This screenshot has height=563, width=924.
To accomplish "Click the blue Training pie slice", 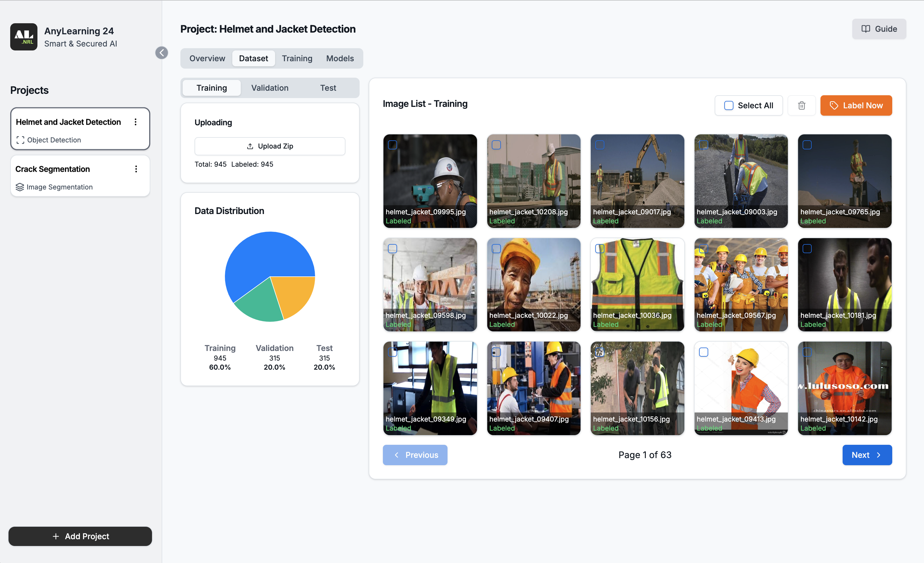I will (263, 259).
